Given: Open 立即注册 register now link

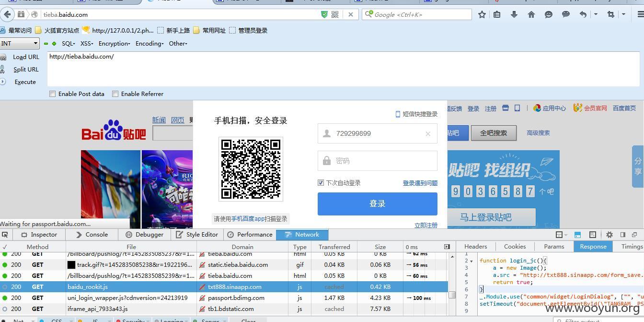Looking at the screenshot, I should (425, 225).
